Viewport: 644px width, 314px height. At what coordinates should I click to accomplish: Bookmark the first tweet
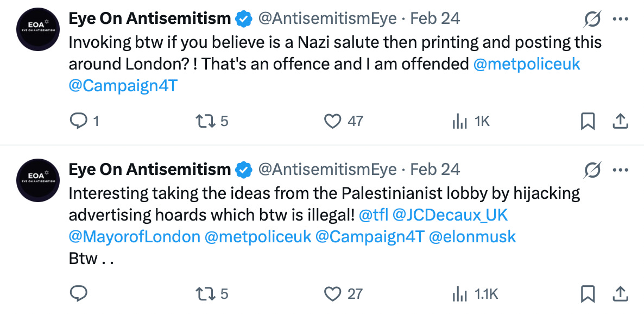588,121
